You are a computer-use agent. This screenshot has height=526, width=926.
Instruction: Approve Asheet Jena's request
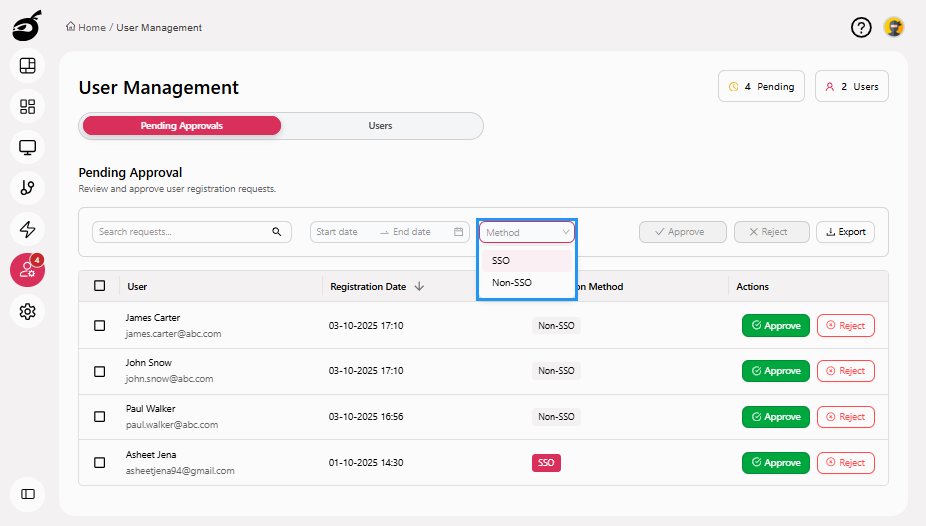775,463
